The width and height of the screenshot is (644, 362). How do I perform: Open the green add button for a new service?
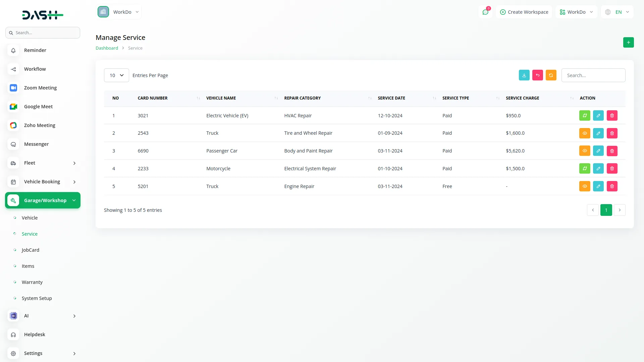pos(628,42)
